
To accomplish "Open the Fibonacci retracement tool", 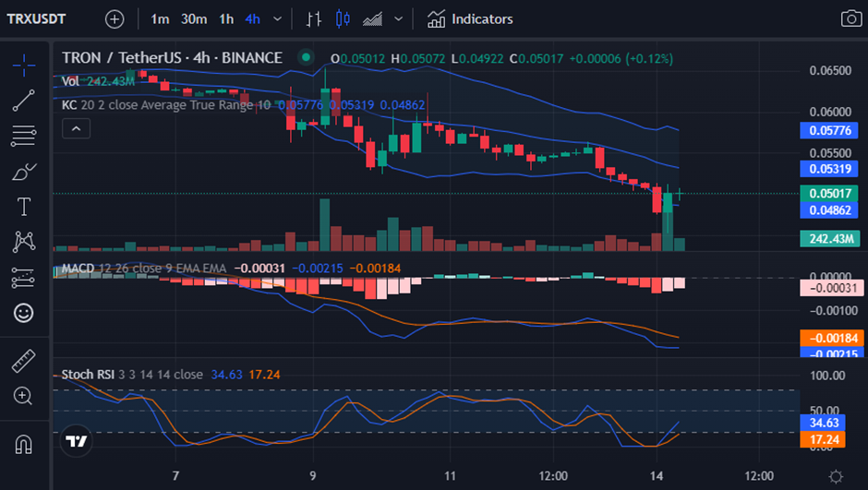I will coord(24,136).
